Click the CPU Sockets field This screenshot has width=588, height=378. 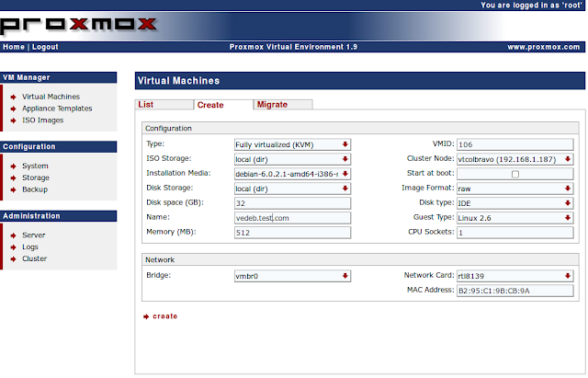pos(515,233)
